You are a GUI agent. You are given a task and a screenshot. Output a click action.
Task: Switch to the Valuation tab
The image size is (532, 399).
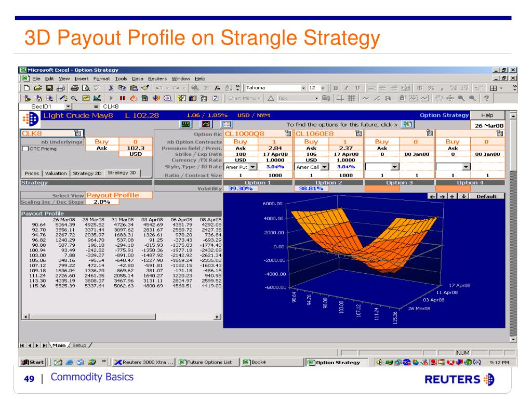[x=56, y=174]
